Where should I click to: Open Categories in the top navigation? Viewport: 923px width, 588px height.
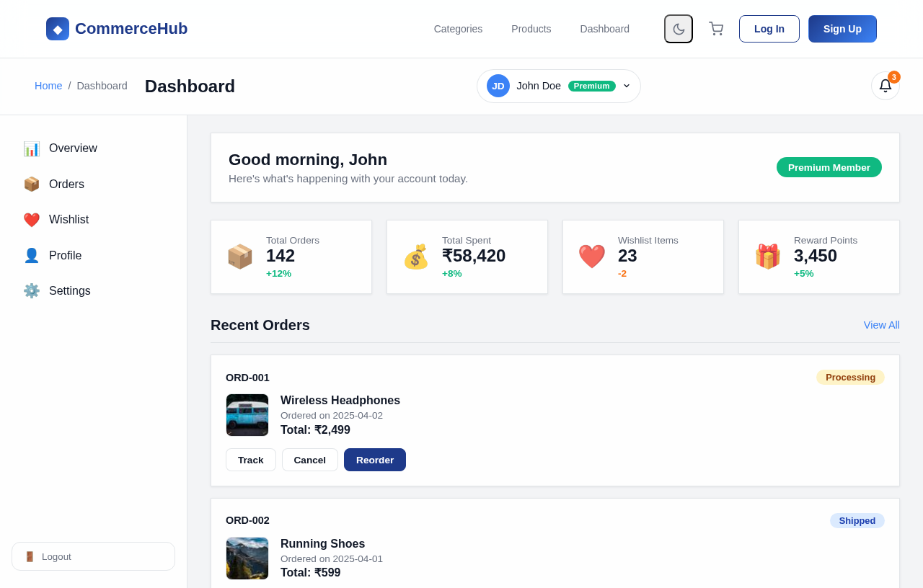click(458, 29)
